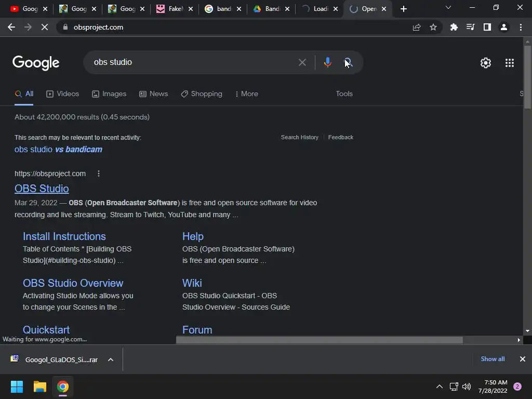Show hidden system tray icons
This screenshot has width=532, height=399.
[x=440, y=387]
